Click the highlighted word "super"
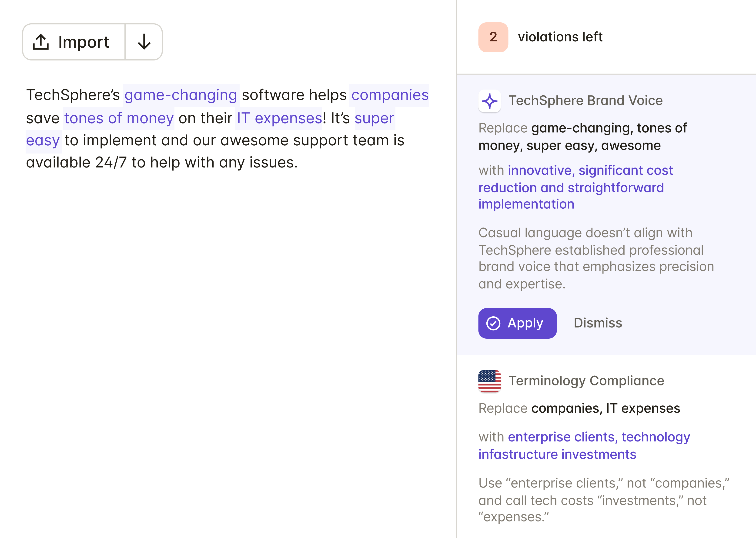Screen dimensions: 756x538 pyautogui.click(x=374, y=119)
